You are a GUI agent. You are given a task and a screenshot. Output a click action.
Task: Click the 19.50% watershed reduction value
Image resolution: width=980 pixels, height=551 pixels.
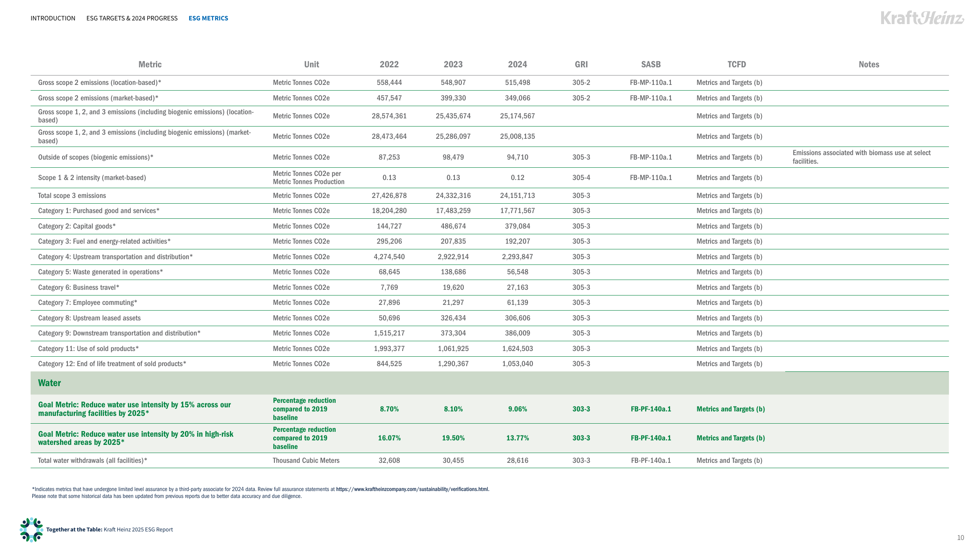453,438
